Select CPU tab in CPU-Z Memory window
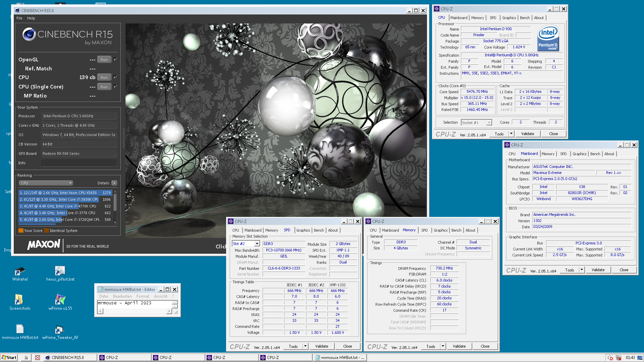This screenshot has width=644, height=362. tap(373, 230)
